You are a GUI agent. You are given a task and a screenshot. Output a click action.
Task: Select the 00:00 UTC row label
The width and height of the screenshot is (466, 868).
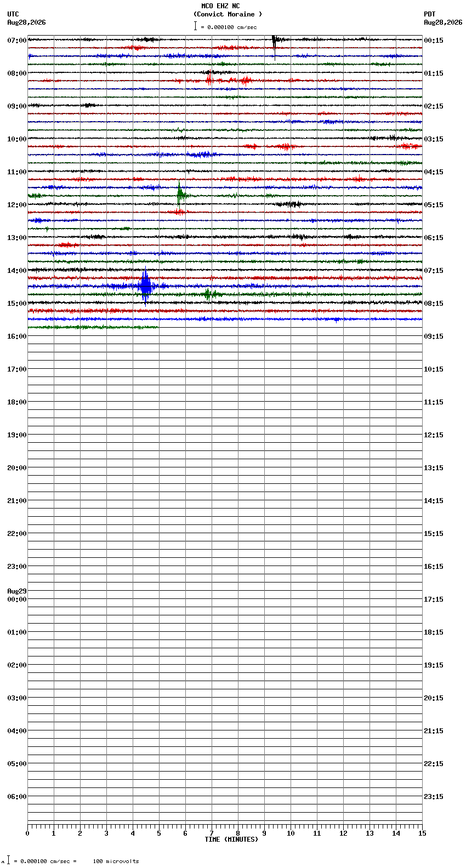click(17, 599)
